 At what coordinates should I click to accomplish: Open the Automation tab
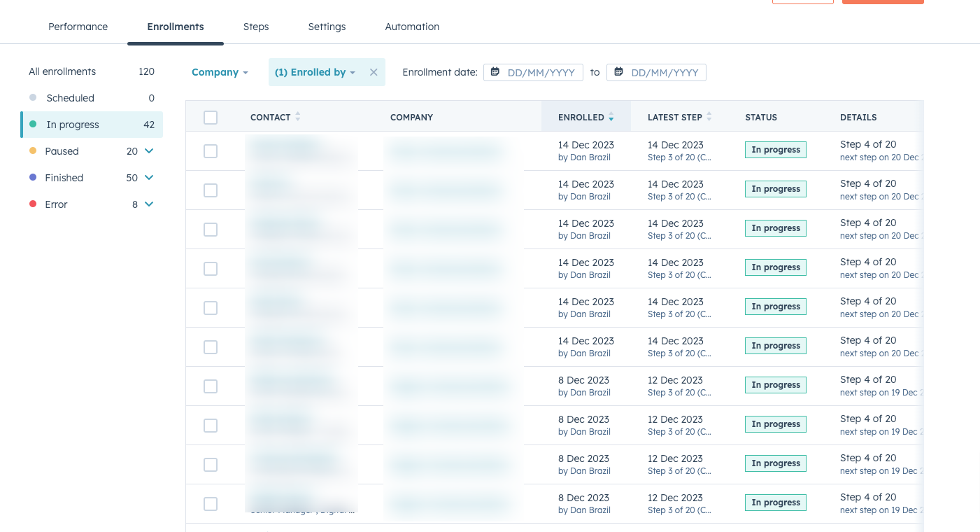click(412, 27)
